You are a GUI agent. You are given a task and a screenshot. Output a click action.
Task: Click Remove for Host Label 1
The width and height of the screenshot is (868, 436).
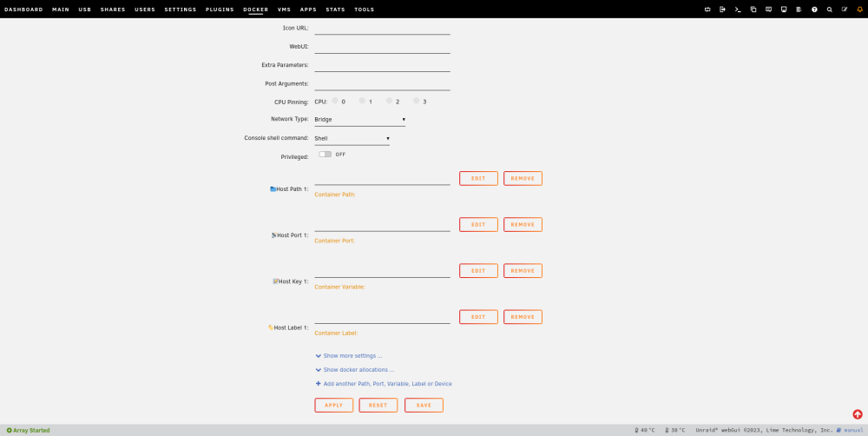[523, 317]
